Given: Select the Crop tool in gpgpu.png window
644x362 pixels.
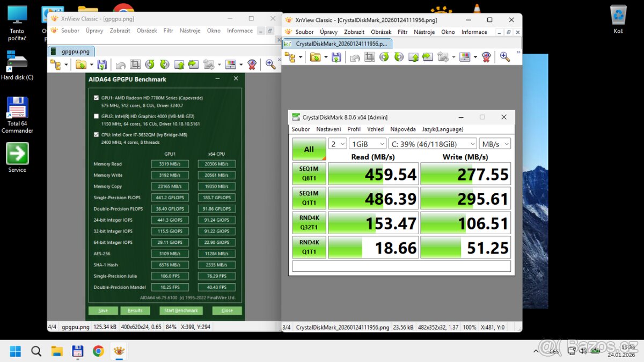Looking at the screenshot, I should tap(135, 64).
